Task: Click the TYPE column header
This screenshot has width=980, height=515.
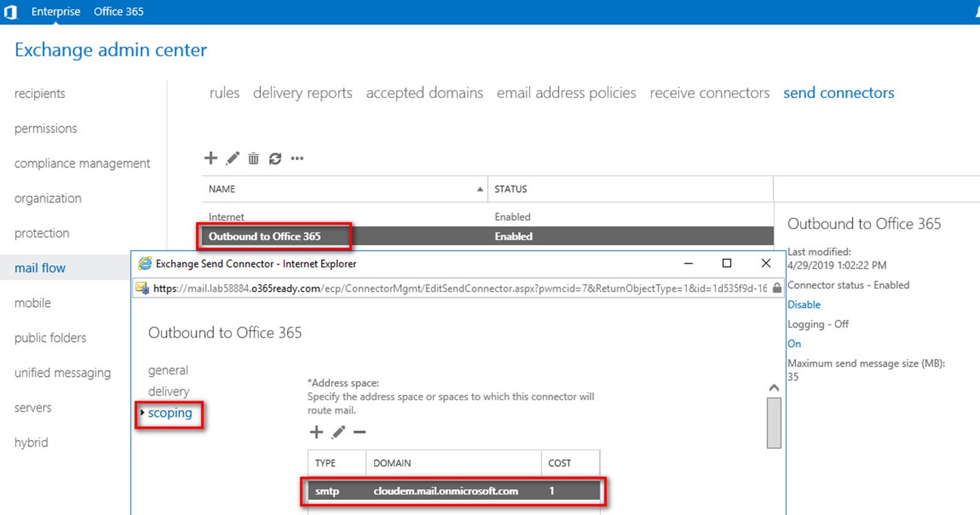Action: [x=337, y=463]
